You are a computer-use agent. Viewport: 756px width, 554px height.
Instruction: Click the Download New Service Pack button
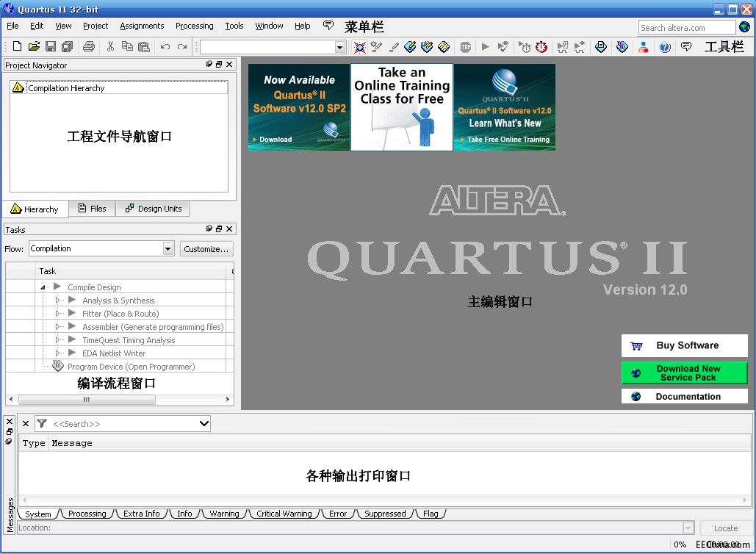(x=684, y=373)
